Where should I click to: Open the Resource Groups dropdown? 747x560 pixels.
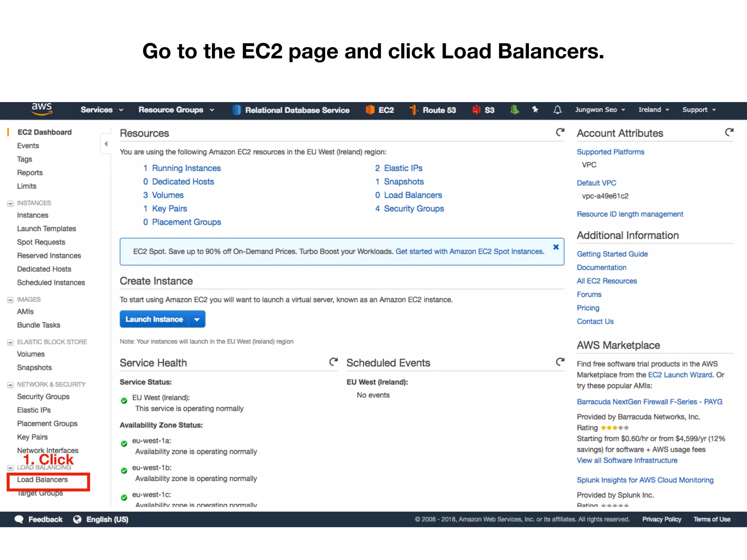pyautogui.click(x=176, y=110)
